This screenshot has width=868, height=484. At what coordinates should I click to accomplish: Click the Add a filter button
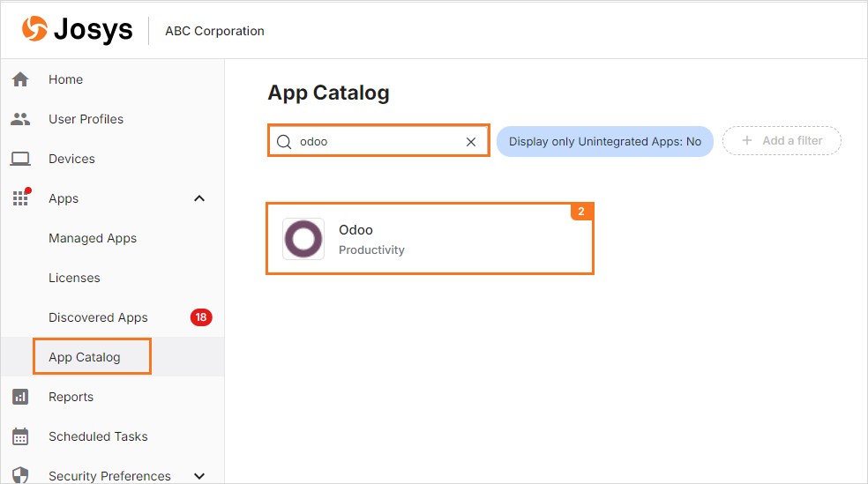782,140
